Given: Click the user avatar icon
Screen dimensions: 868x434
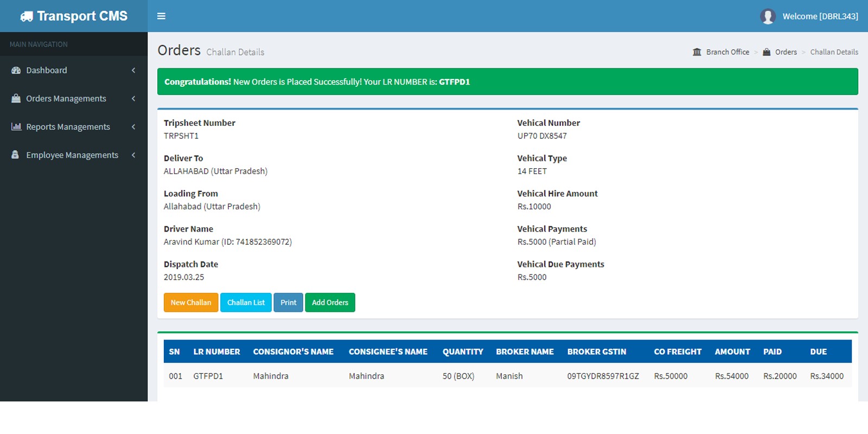Looking at the screenshot, I should pyautogui.click(x=767, y=16).
